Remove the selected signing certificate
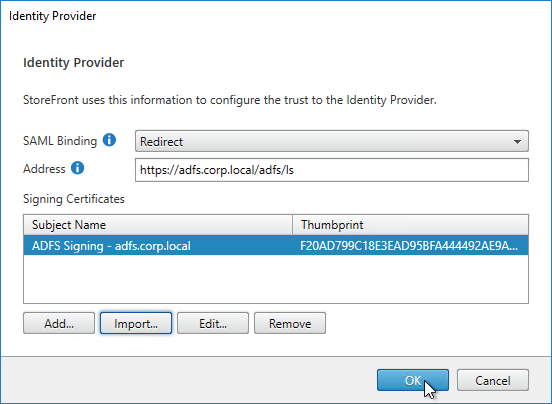This screenshot has height=404, width=552. click(290, 323)
